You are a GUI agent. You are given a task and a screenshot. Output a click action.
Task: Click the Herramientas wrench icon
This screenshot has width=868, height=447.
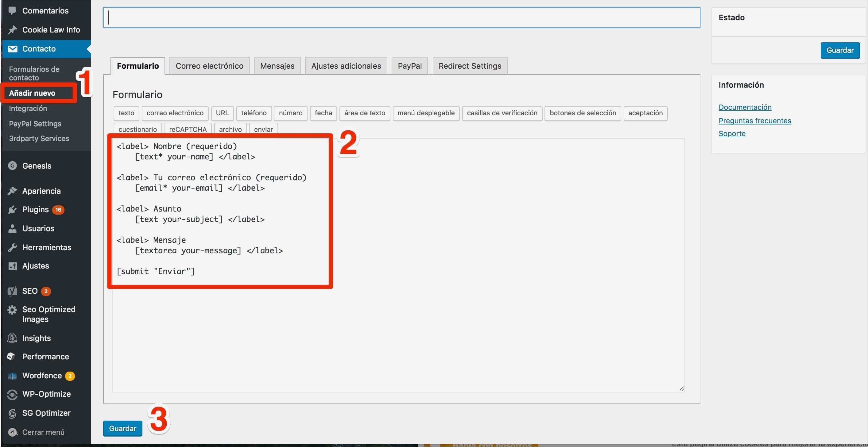(13, 247)
